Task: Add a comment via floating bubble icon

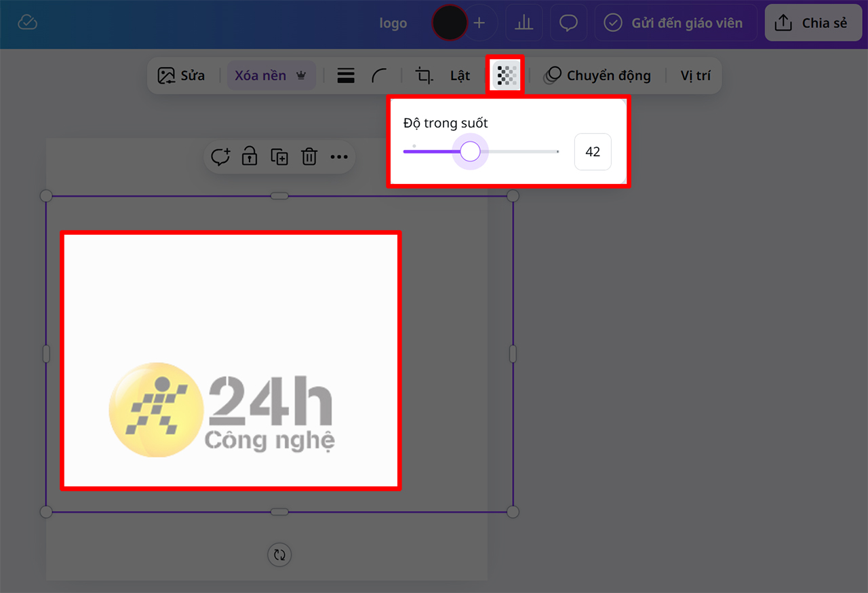Action: (x=220, y=157)
